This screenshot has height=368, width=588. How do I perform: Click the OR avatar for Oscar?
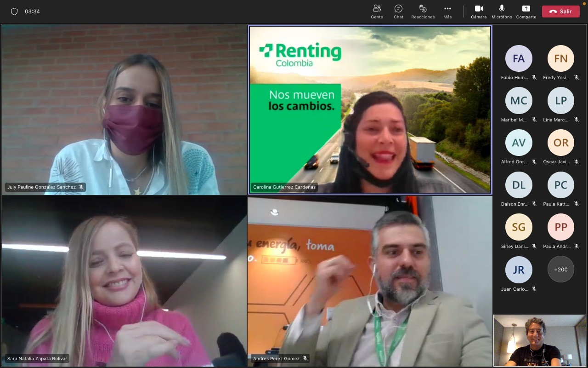coord(560,143)
